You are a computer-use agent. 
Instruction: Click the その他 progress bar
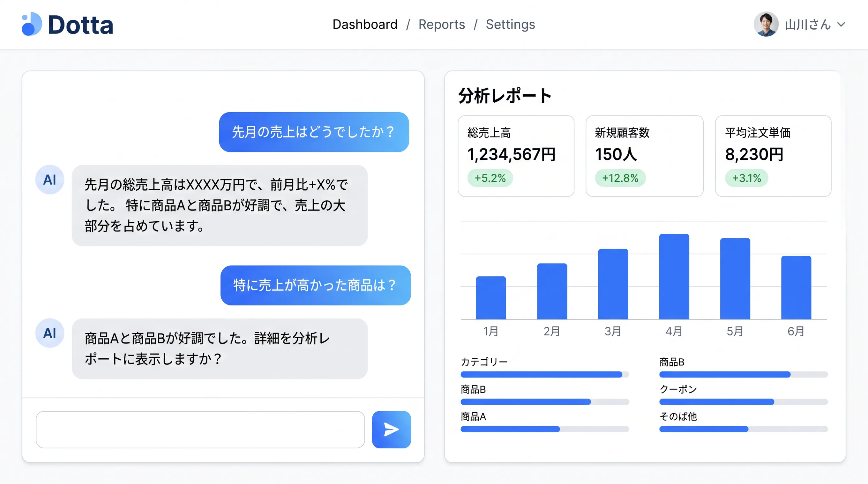coord(743,429)
